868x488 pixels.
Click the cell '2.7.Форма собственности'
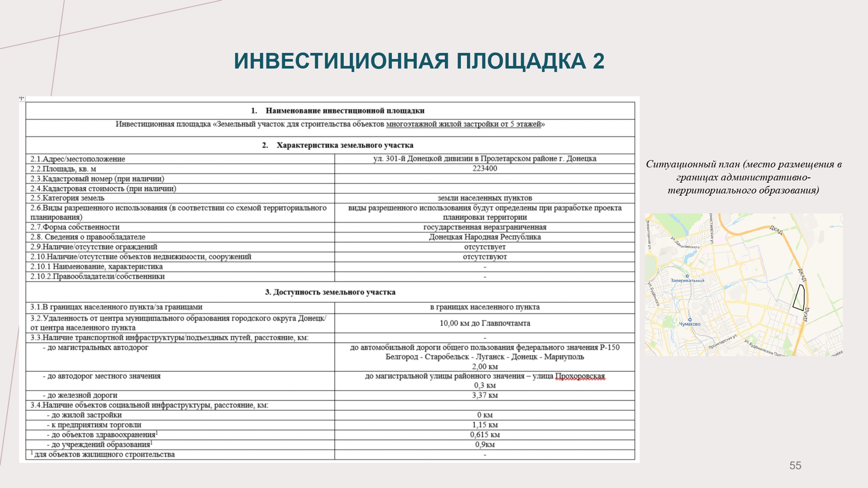click(x=180, y=227)
